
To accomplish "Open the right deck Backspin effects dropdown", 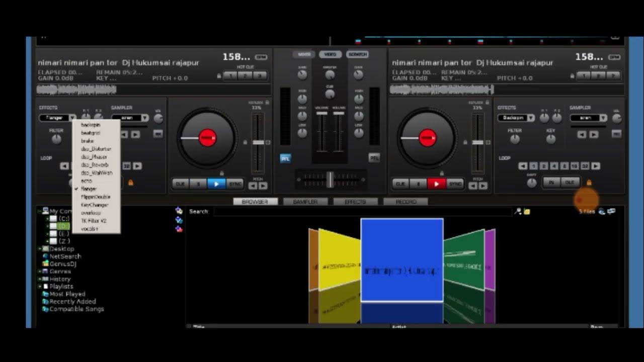I will coord(531,118).
